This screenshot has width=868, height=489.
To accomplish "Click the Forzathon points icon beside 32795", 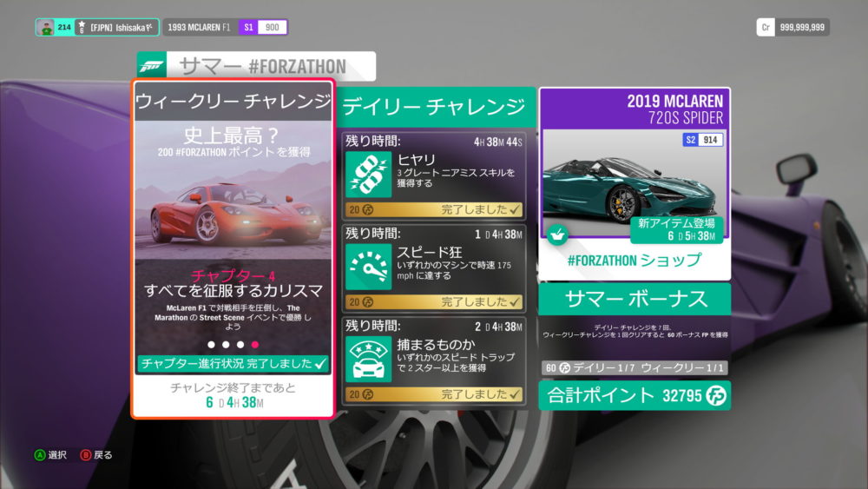I will tap(716, 396).
